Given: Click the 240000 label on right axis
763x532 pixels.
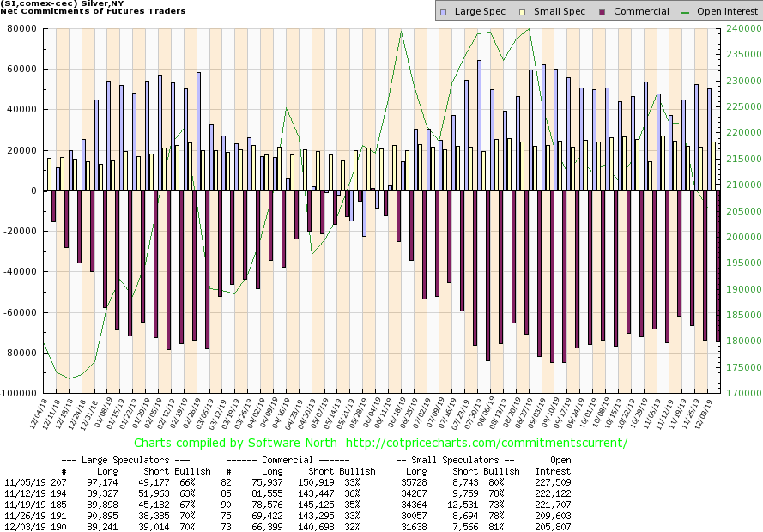Looking at the screenshot, I should (x=742, y=28).
